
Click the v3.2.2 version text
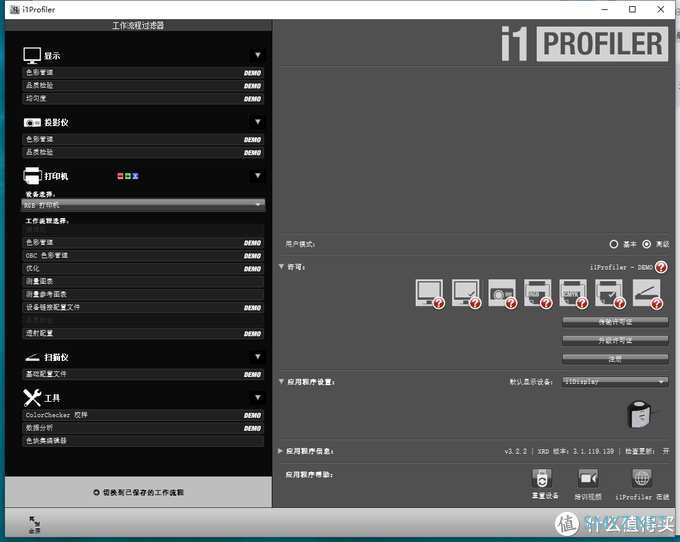(516, 451)
